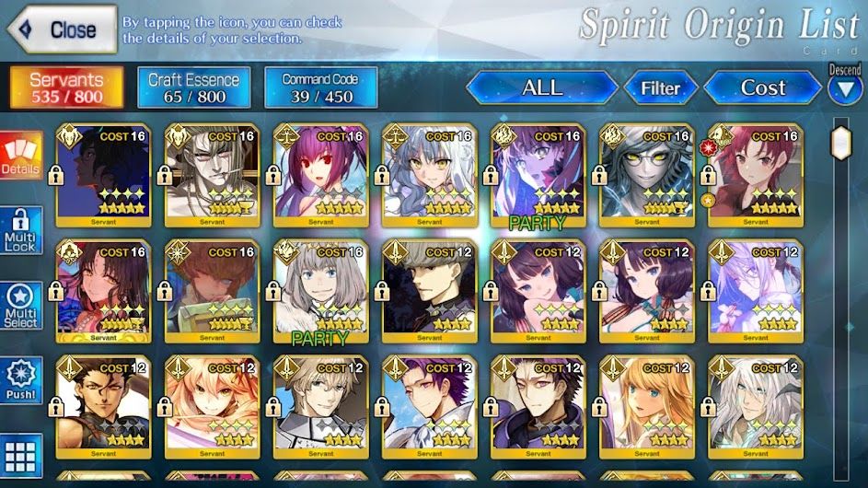Image resolution: width=868 pixels, height=488 pixels.
Task: Toggle lock on blonde Cost 12 servant
Action: (599, 407)
